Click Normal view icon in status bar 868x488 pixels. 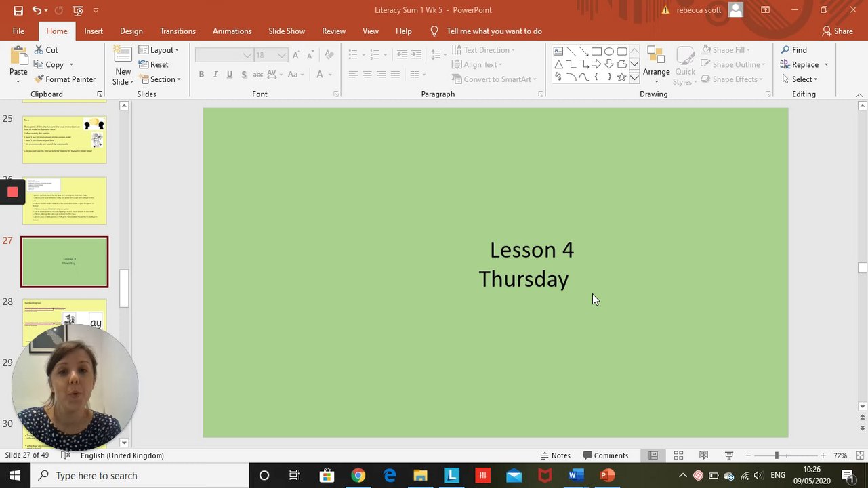[x=653, y=455]
